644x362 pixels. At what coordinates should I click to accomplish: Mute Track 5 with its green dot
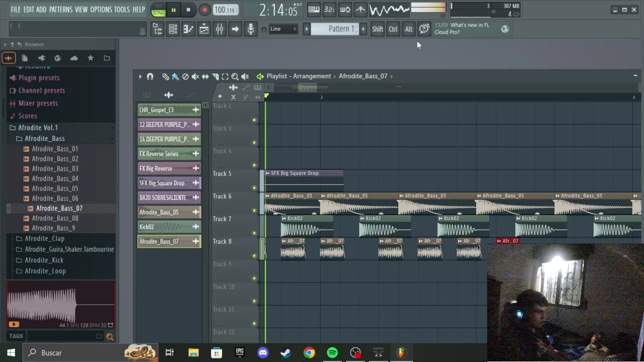coord(254,188)
